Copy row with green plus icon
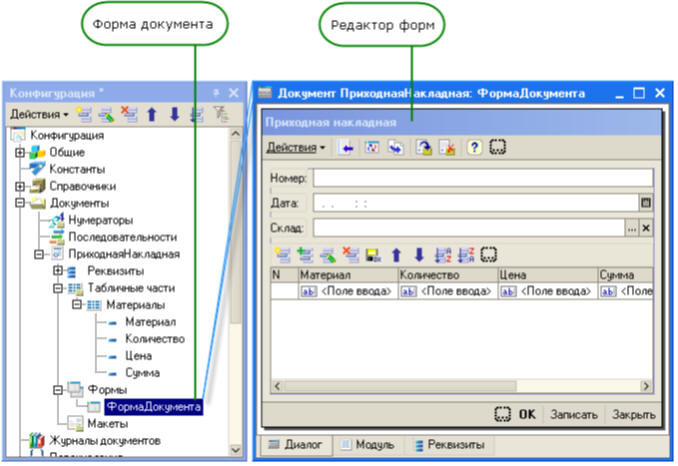678x466 pixels. (305, 255)
